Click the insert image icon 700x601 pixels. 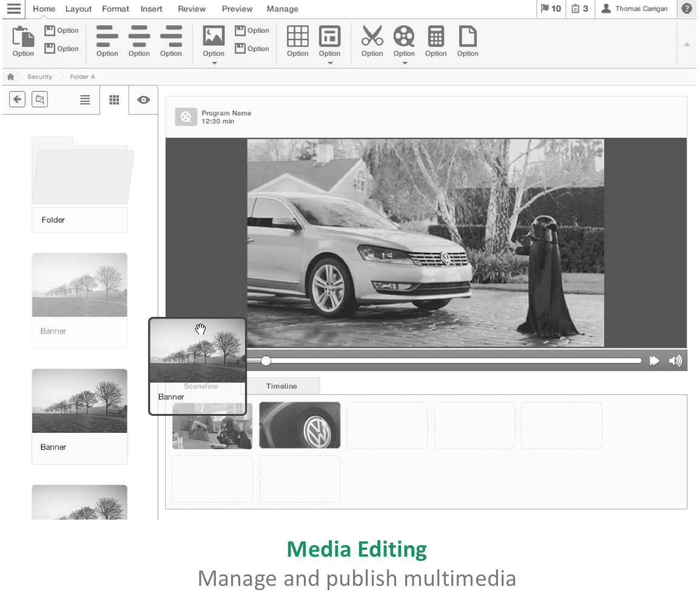(214, 36)
